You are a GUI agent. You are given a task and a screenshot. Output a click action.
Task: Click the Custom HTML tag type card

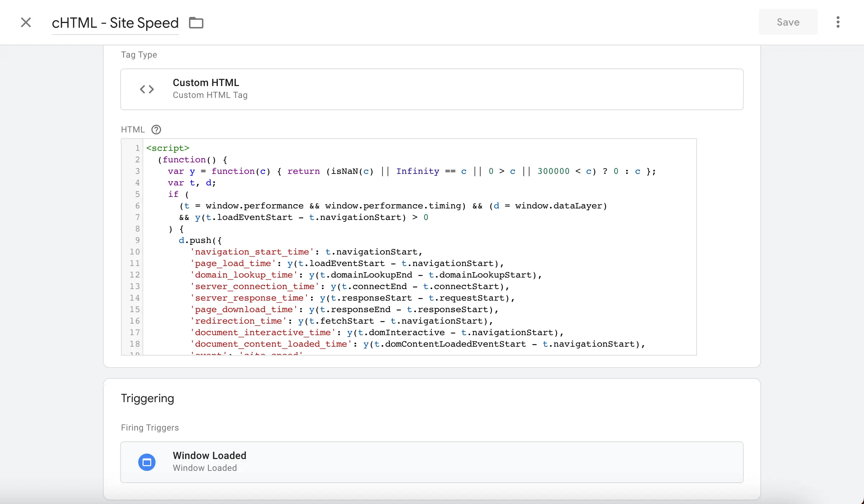[x=432, y=89]
